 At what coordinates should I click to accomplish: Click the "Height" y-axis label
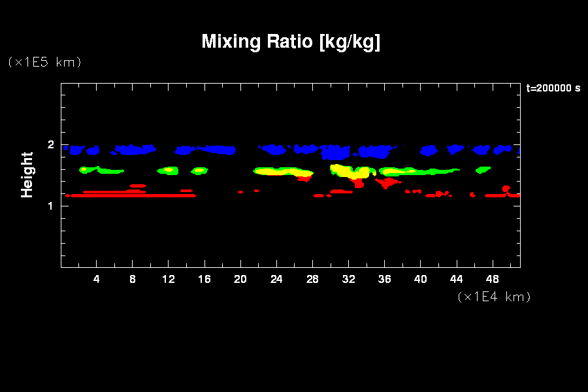[27, 174]
